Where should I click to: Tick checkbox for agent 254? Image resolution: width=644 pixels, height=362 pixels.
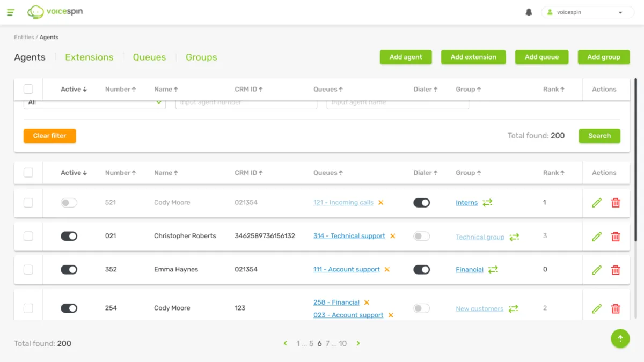point(28,308)
